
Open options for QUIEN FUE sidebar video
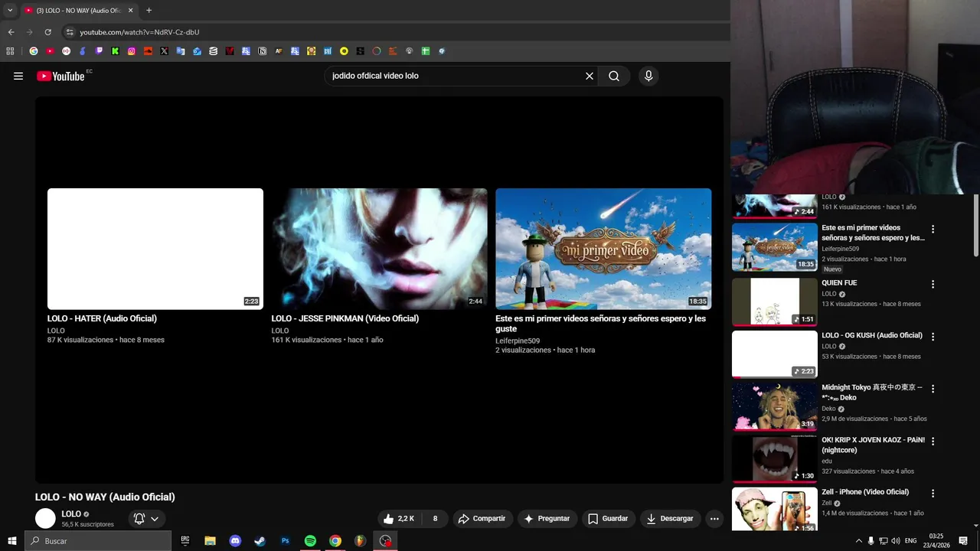pos(933,284)
